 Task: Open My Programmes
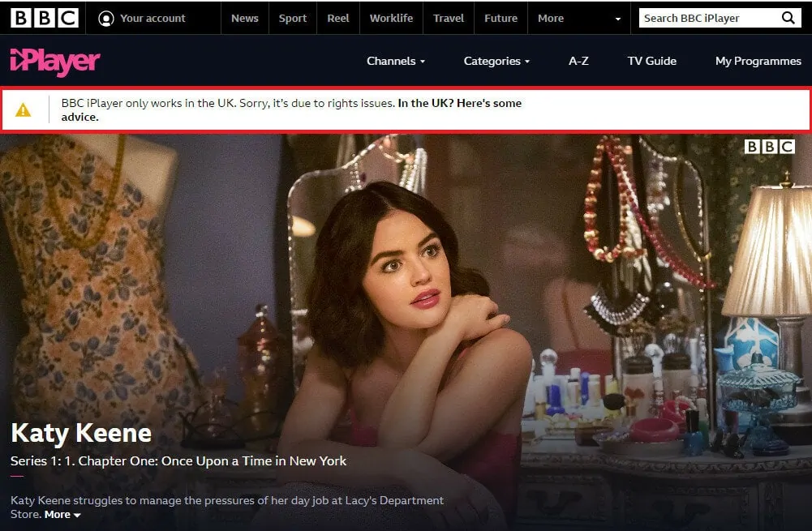[758, 61]
